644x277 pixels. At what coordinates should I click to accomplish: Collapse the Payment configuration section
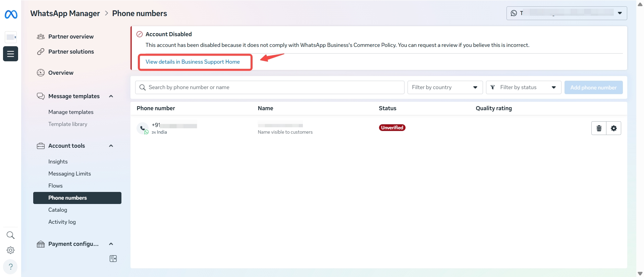click(111, 244)
